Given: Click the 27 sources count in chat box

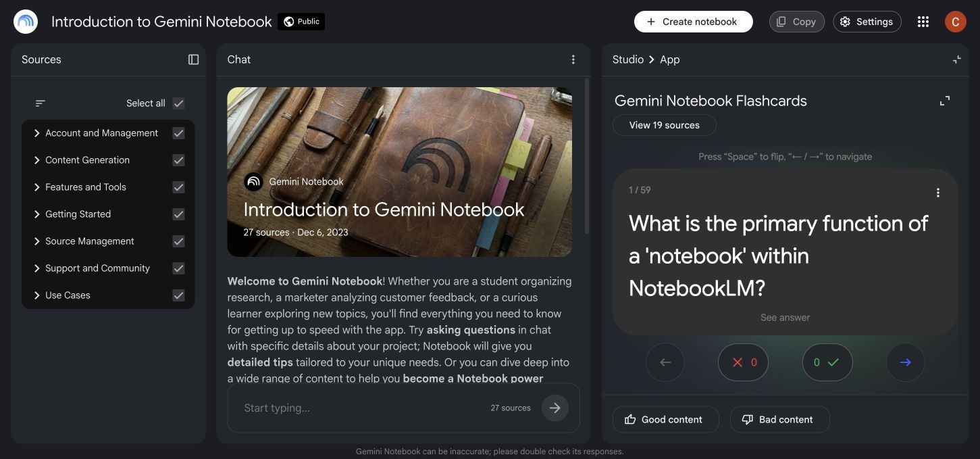Looking at the screenshot, I should pos(511,408).
